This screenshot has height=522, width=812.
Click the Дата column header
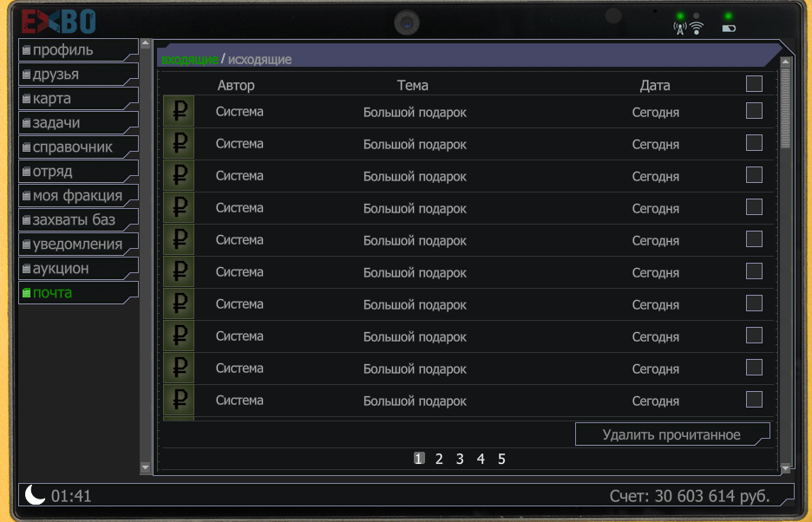(655, 85)
